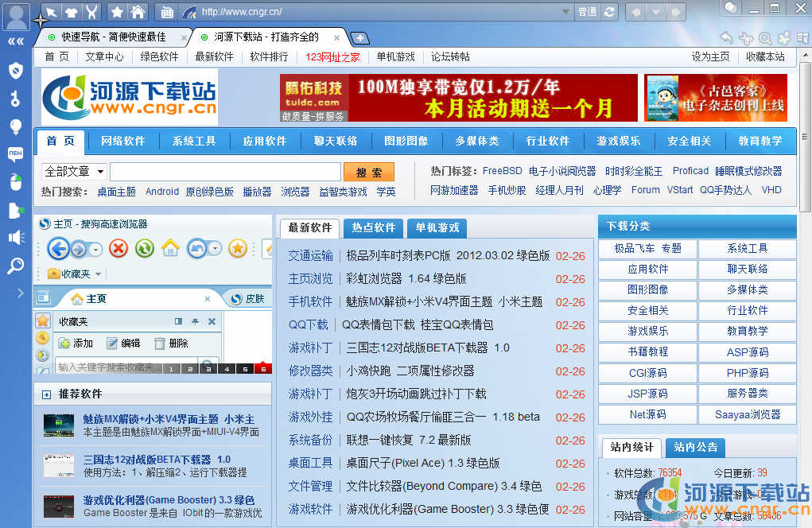Click the 搜索 search button

368,173
